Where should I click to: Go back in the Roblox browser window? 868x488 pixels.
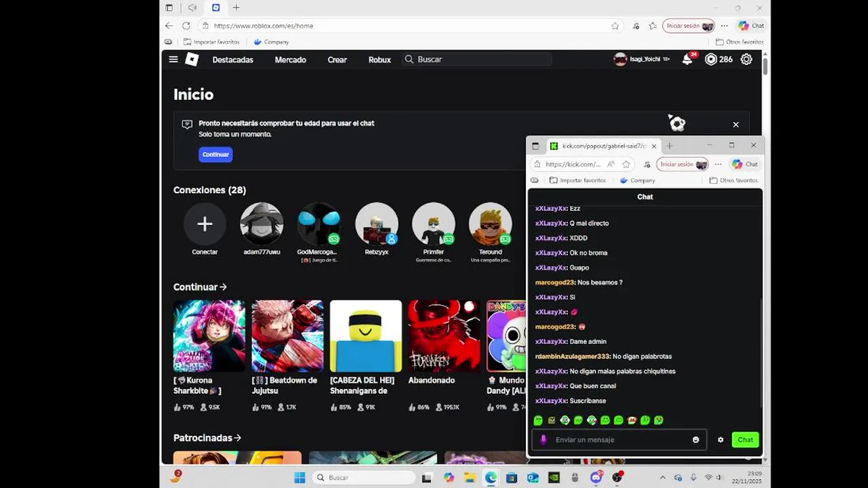click(169, 26)
